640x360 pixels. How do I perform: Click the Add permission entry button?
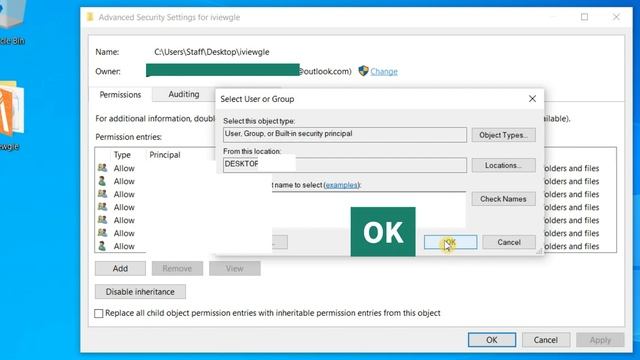coord(120,269)
